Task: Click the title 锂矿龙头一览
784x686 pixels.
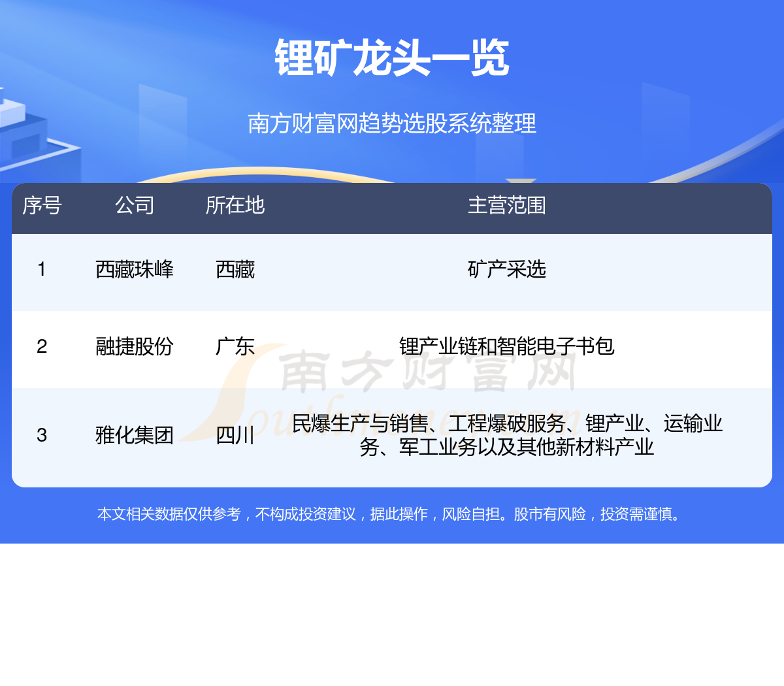Action: (392, 58)
